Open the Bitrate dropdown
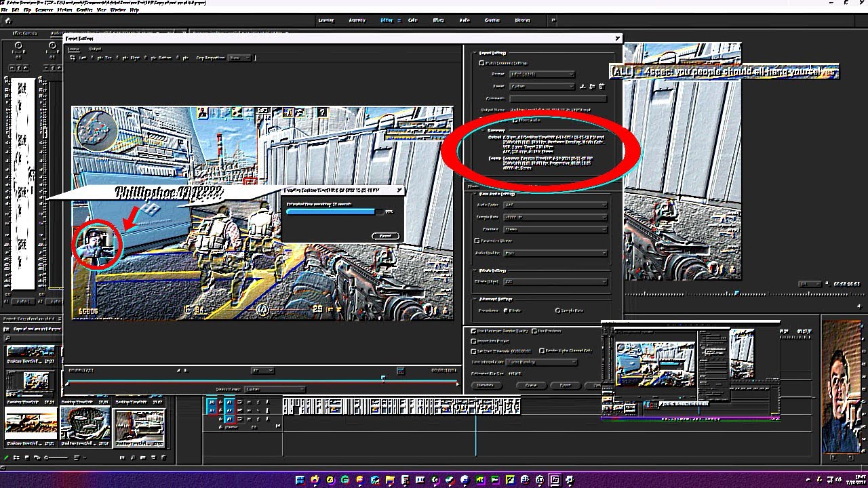Viewport: 868px width, 488px height. [x=556, y=281]
